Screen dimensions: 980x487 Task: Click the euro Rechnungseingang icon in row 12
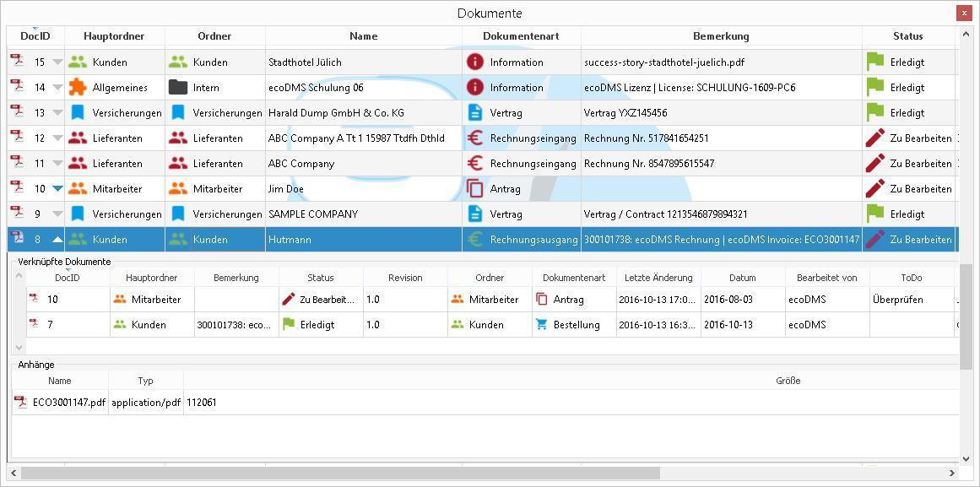tap(475, 138)
